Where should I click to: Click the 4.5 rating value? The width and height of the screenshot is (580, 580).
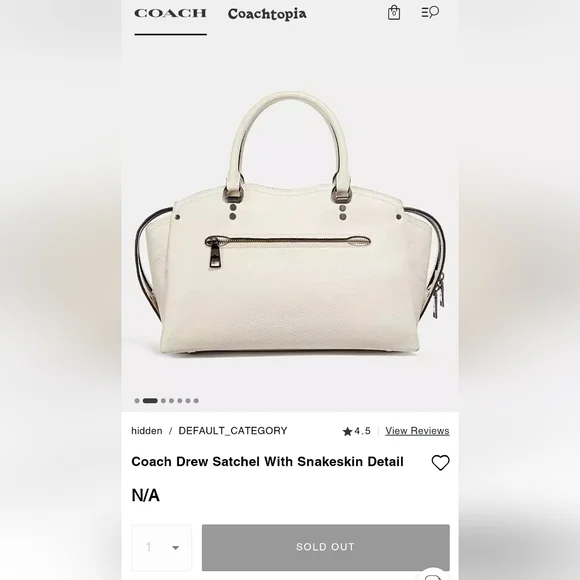[362, 431]
